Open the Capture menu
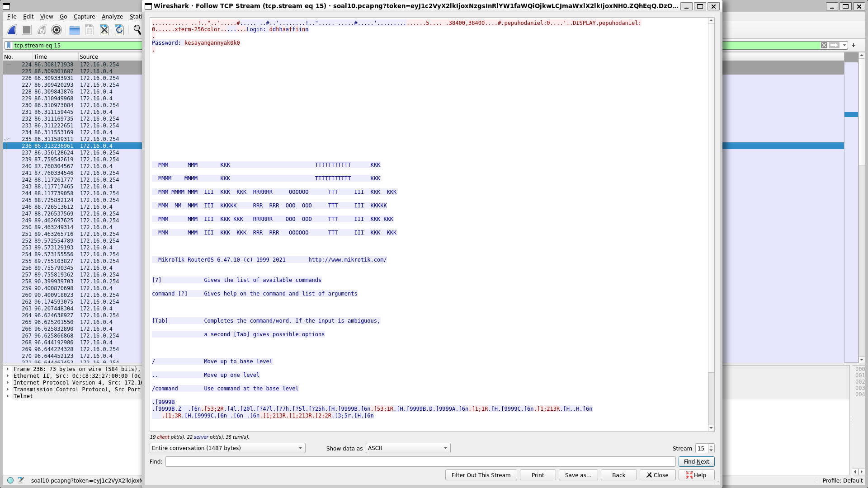 (84, 16)
